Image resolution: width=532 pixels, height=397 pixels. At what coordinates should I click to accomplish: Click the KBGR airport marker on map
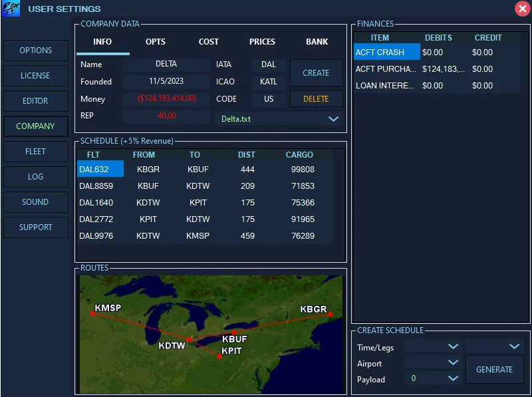[331, 315]
